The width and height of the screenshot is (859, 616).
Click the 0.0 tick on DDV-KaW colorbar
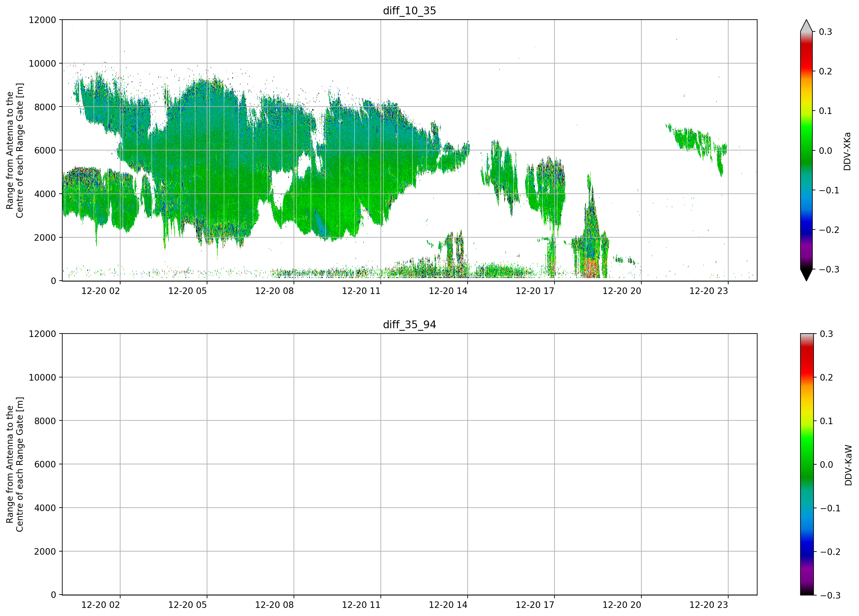(x=826, y=464)
